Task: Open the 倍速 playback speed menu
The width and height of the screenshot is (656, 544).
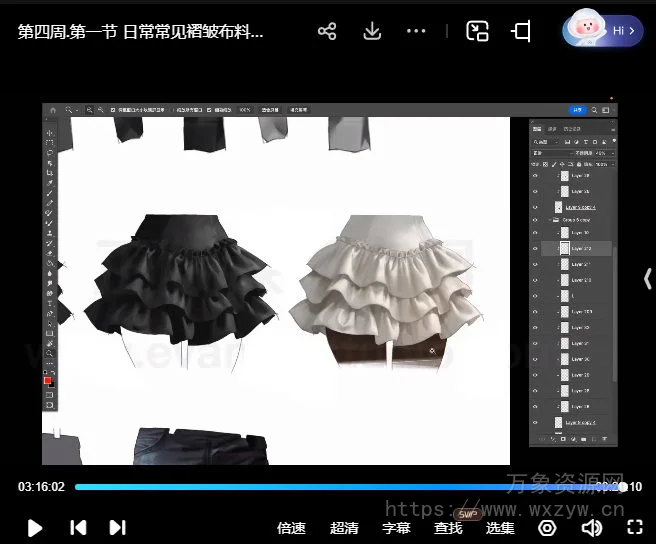Action: click(291, 528)
